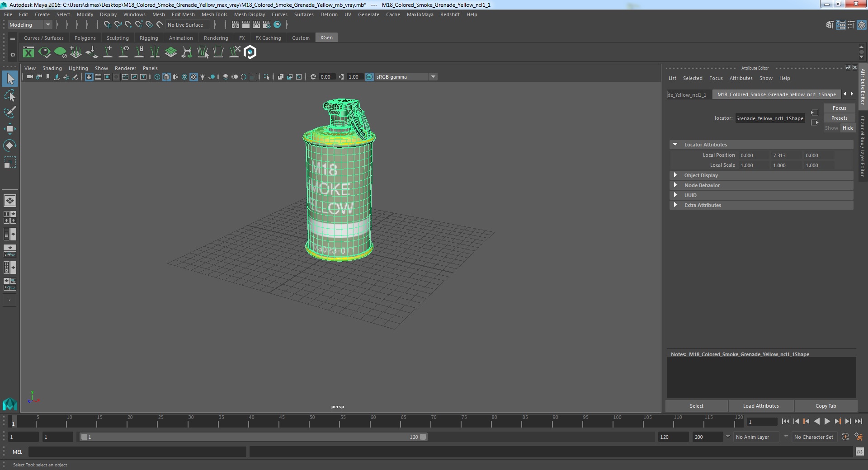Image resolution: width=868 pixels, height=470 pixels.
Task: Open the viewport Shading menu
Action: [52, 68]
